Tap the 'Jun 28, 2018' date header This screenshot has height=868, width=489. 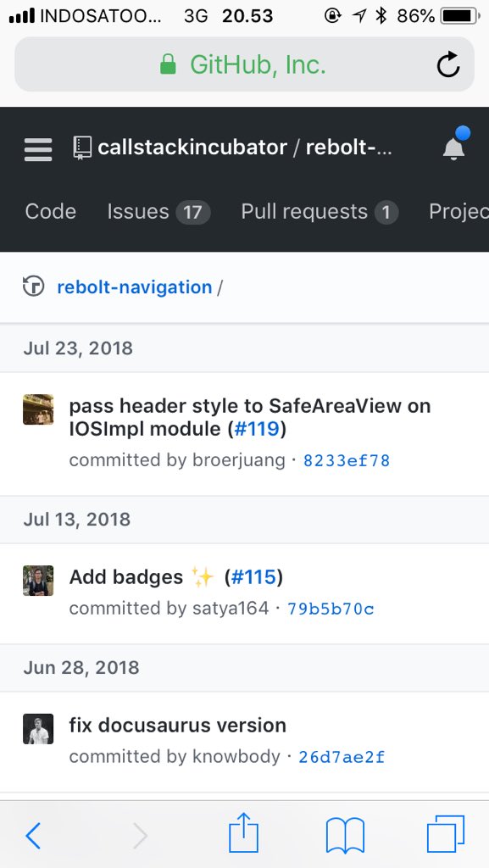pyautogui.click(x=81, y=668)
